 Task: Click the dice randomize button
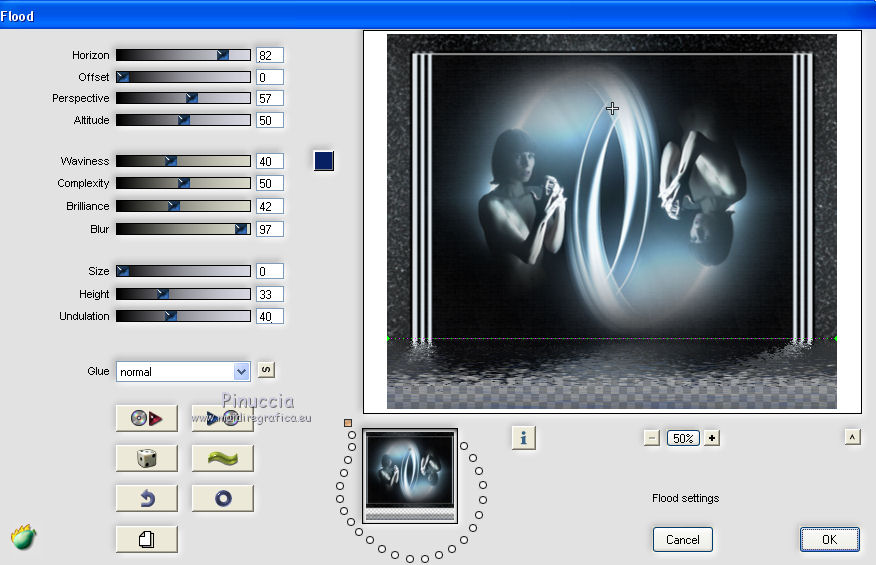click(x=146, y=458)
